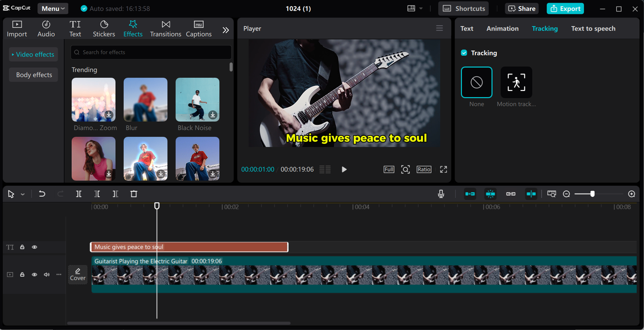The image size is (644, 330).
Task: Delete left of playhead
Action: 97,194
